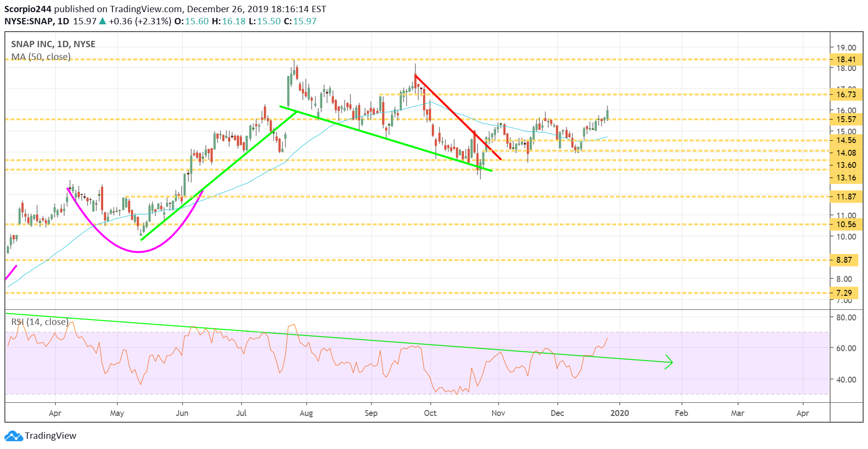Click the Nov label on time axis
The height and width of the screenshot is (449, 868).
[x=498, y=413]
